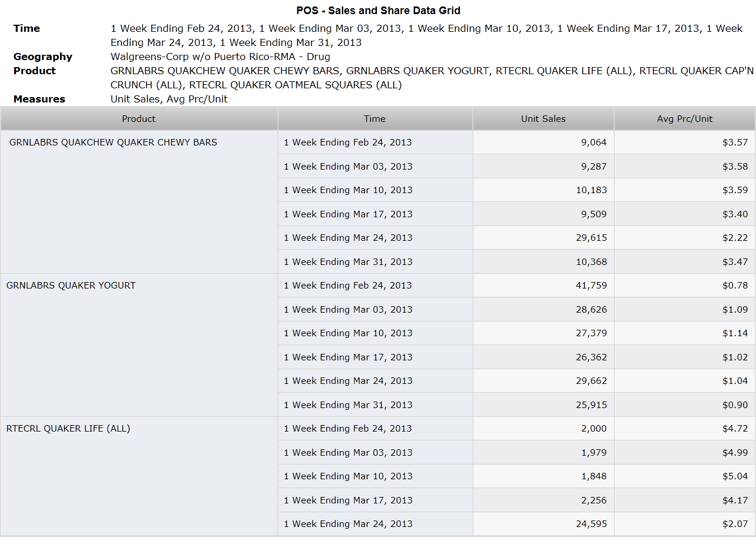Select the GRNLABRS QUAKCHEW QUAKER CHEWY BARS product cell
This screenshot has height=557, width=756.
click(139, 202)
